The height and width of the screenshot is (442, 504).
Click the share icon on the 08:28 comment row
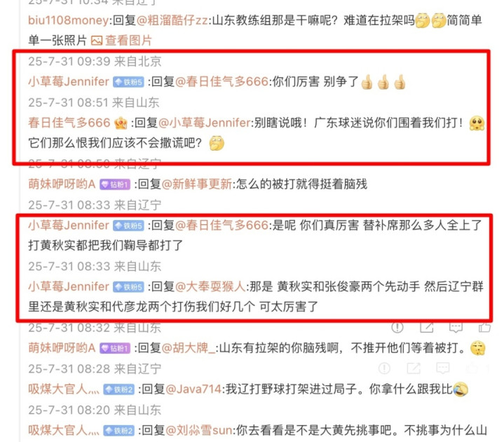414,368
